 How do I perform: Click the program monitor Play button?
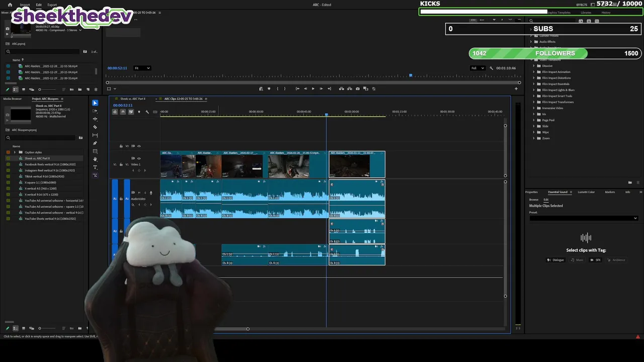coord(313,88)
